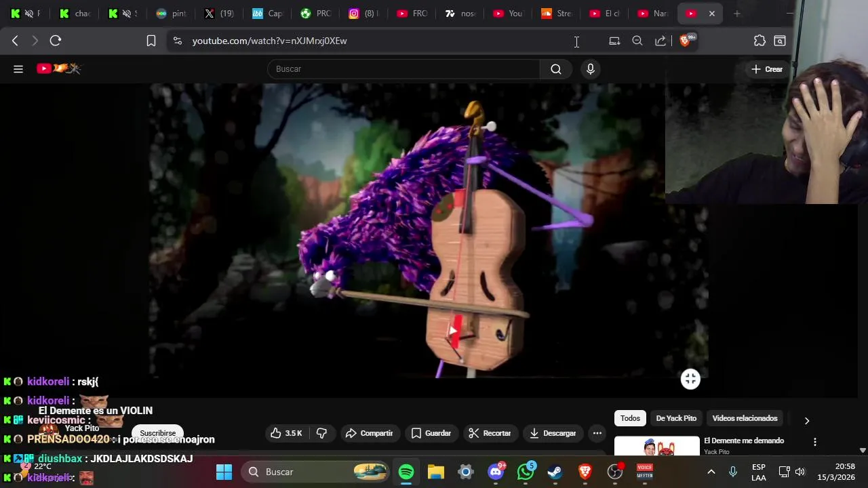Image resolution: width=868 pixels, height=488 pixels.
Task: Dislike the video with thumbs-down
Action: (322, 433)
